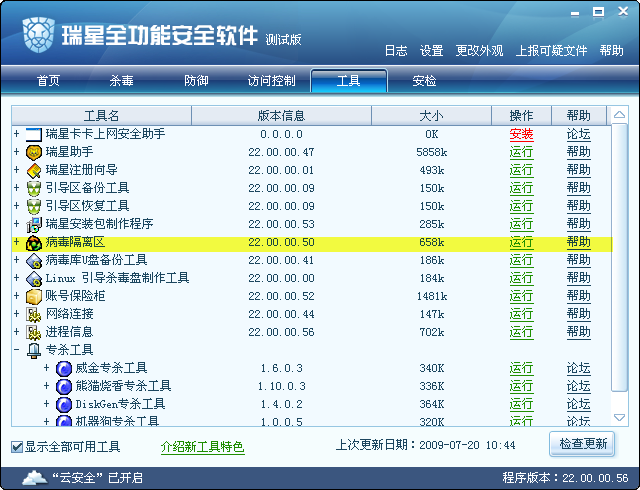Open 帮助 link for 引导区备份工具
The width and height of the screenshot is (640, 490).
point(578,188)
